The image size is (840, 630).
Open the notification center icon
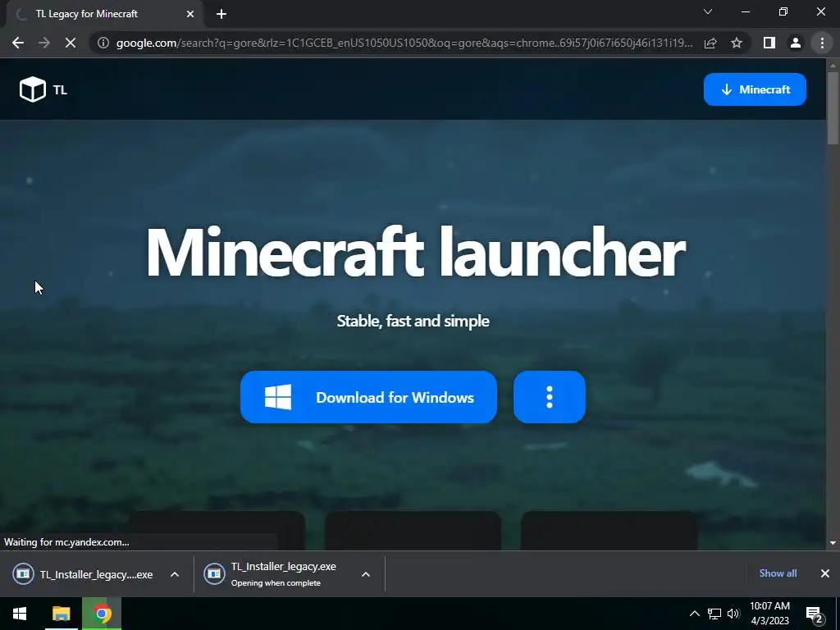[x=814, y=614]
